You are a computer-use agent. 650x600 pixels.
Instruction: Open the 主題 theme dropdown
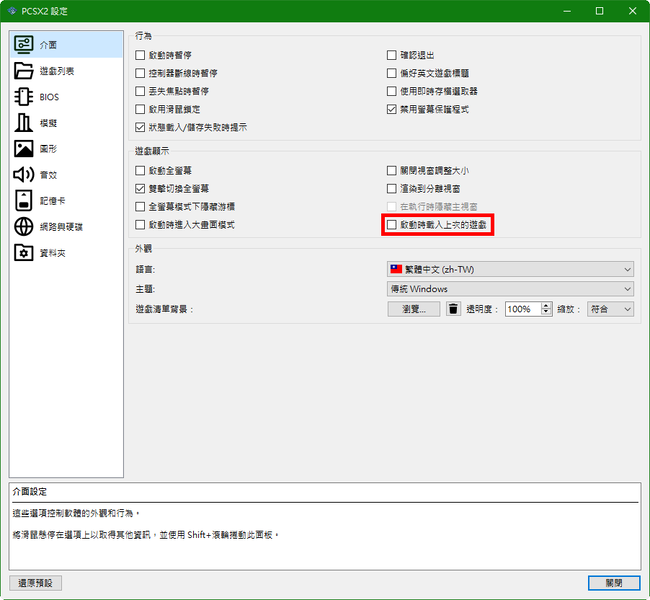tap(510, 289)
